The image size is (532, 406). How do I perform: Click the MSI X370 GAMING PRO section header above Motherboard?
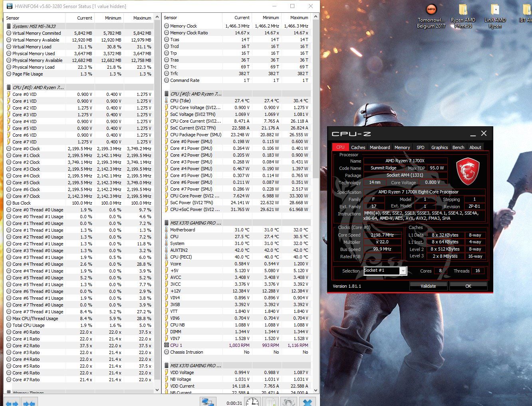click(236, 223)
